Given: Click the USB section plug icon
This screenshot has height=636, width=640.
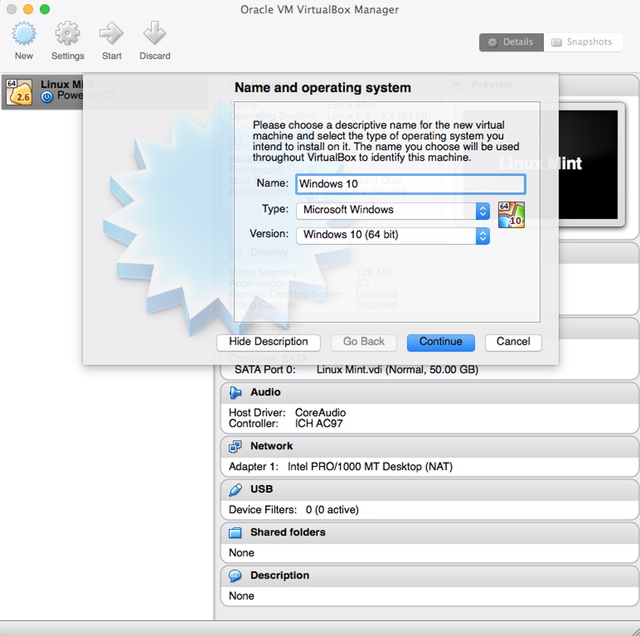Looking at the screenshot, I should [x=235, y=489].
